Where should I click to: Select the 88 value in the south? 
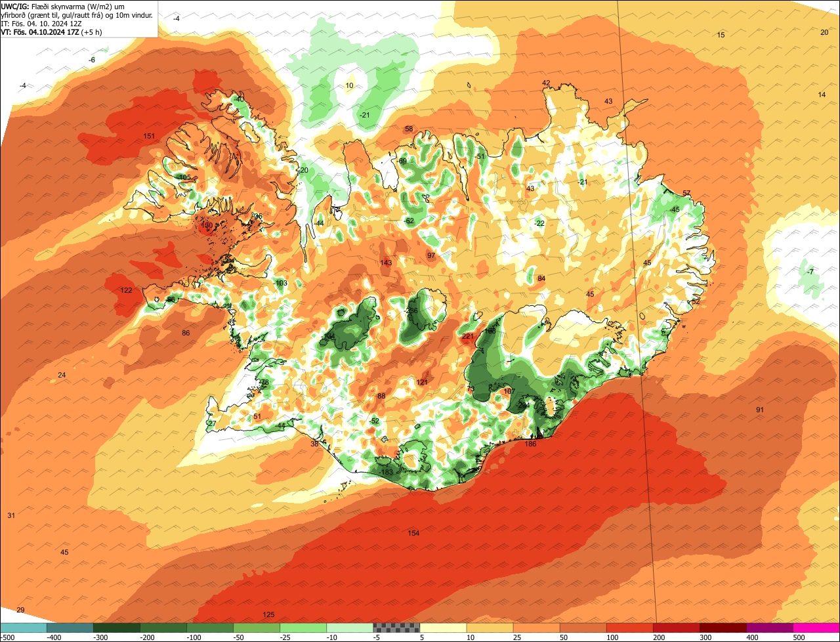click(381, 396)
